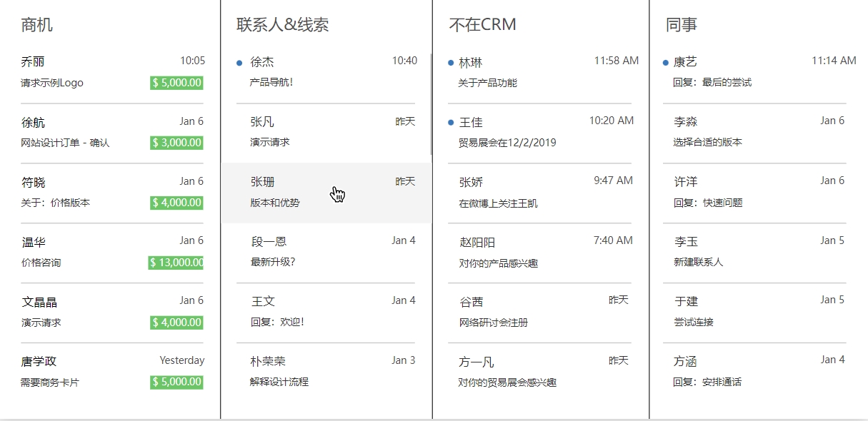The width and height of the screenshot is (868, 421).
Task: Click 唐学政's $5,000.00 deal badge
Action: point(176,382)
